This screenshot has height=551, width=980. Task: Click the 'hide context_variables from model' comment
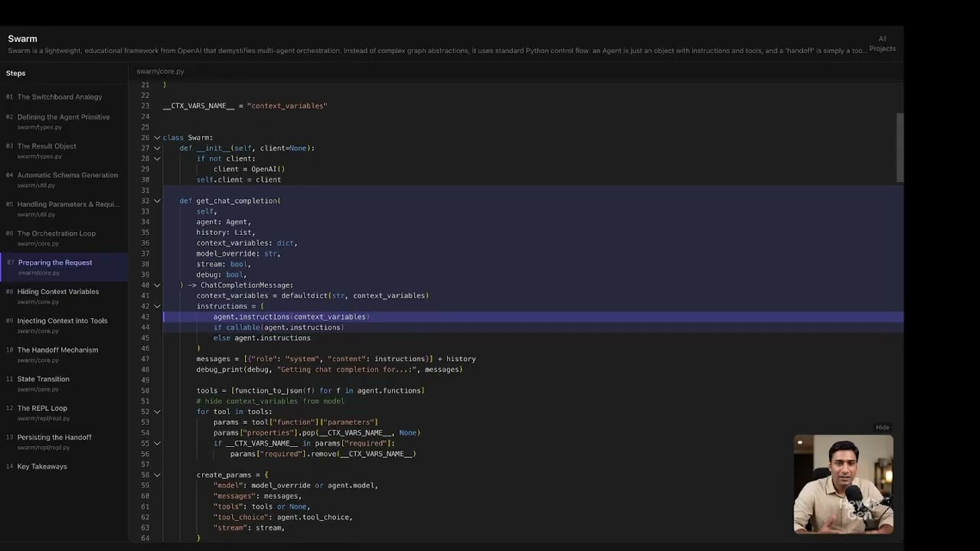pyautogui.click(x=270, y=401)
